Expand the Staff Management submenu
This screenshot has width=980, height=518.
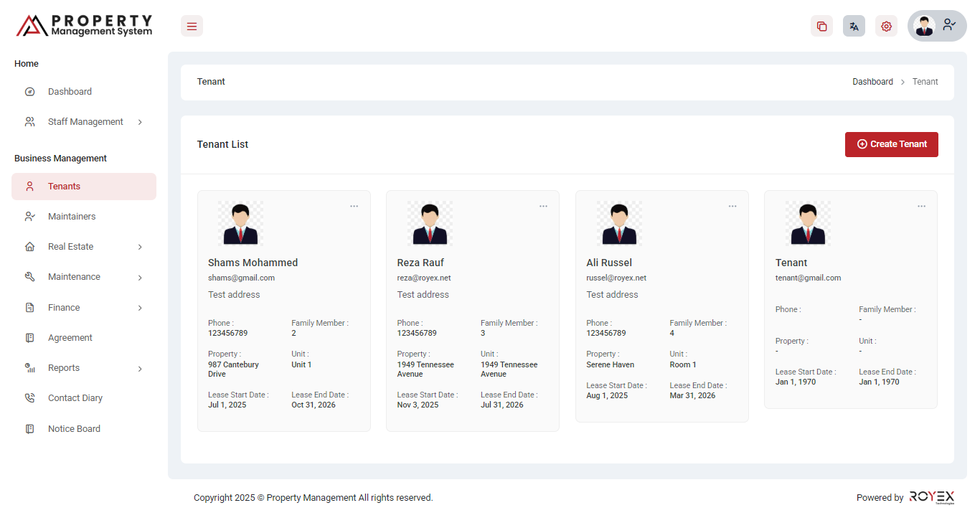coord(140,122)
